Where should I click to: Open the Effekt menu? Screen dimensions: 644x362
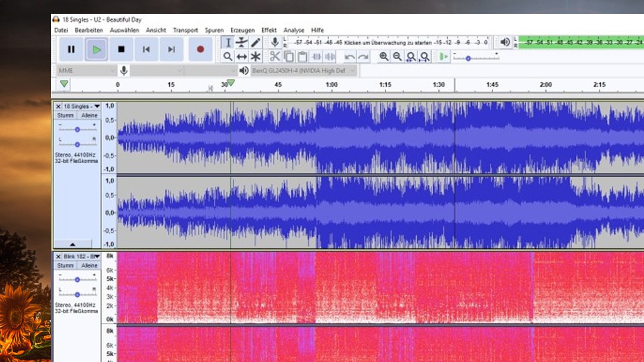269,30
